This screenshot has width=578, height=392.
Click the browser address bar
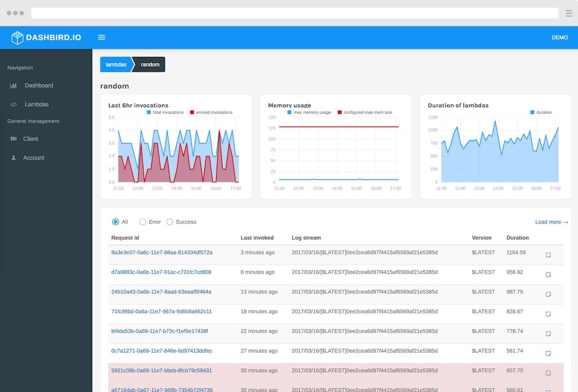(295, 14)
